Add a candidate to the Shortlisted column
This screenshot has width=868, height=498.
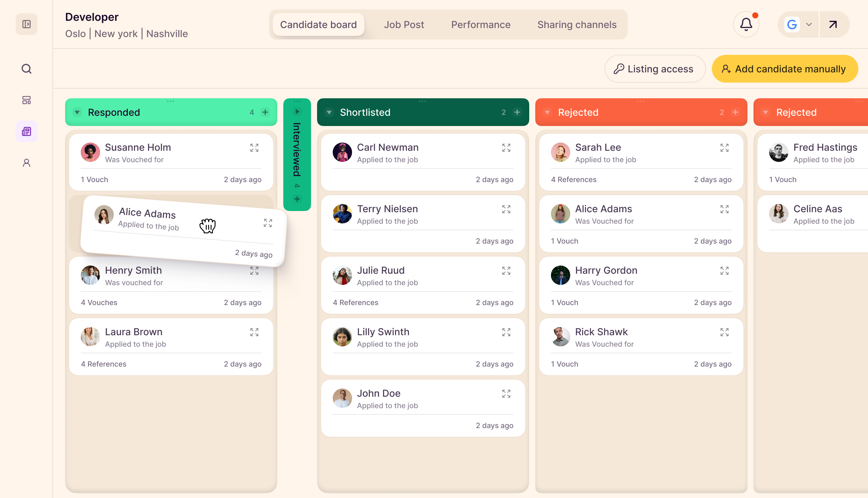[517, 112]
